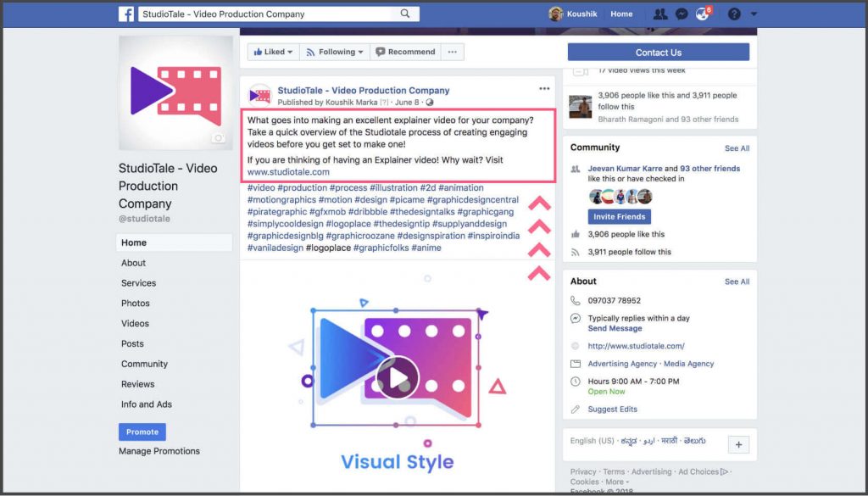The width and height of the screenshot is (868, 496).
Task: Click the Facebook logo icon
Action: coord(126,14)
